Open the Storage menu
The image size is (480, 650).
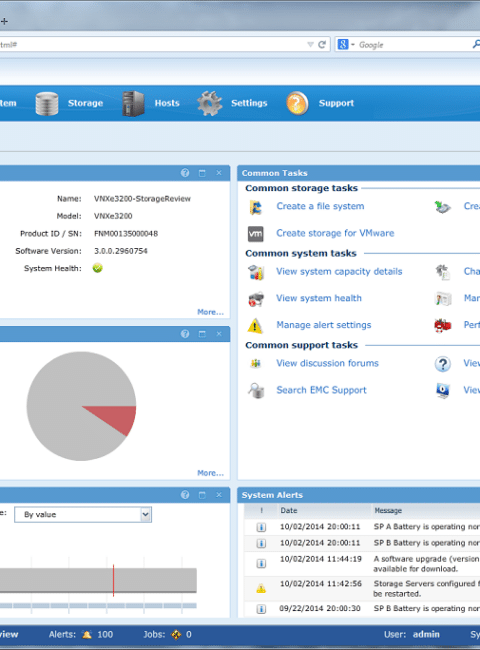click(x=85, y=103)
